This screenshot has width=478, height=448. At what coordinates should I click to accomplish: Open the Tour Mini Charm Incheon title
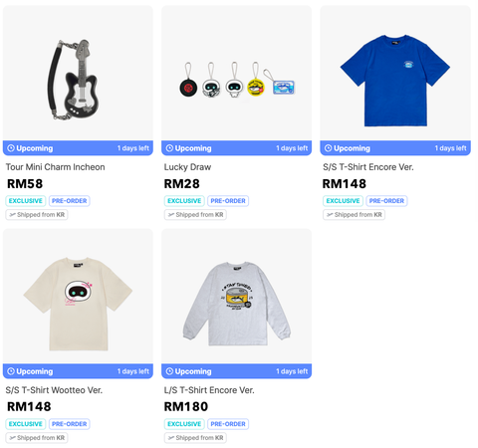pyautogui.click(x=55, y=167)
